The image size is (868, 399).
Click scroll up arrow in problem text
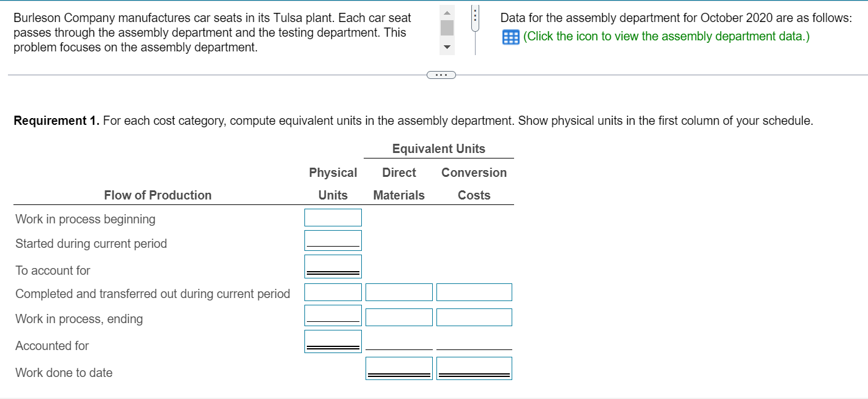pyautogui.click(x=447, y=13)
